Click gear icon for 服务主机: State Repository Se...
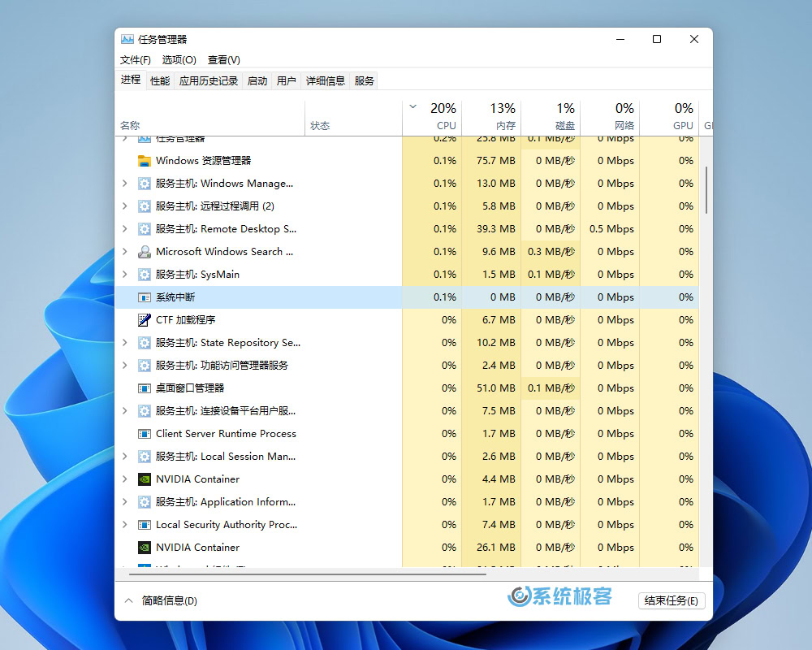The image size is (812, 650). click(145, 343)
